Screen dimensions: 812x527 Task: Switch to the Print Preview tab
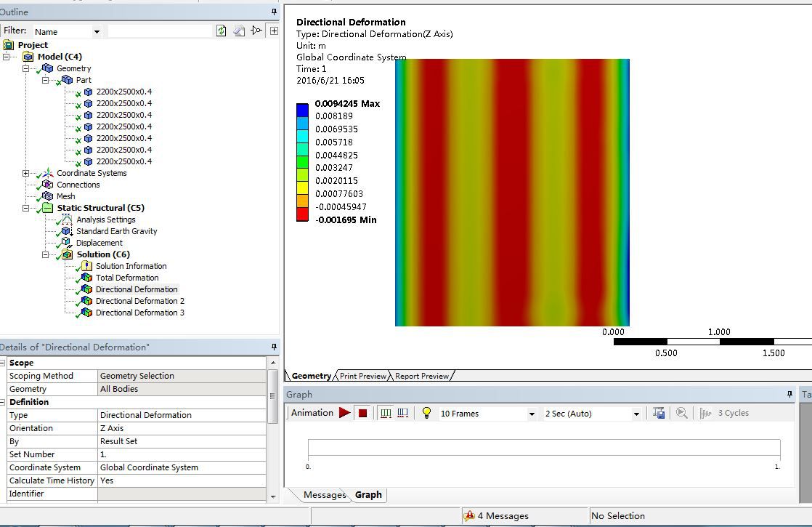[x=362, y=376]
